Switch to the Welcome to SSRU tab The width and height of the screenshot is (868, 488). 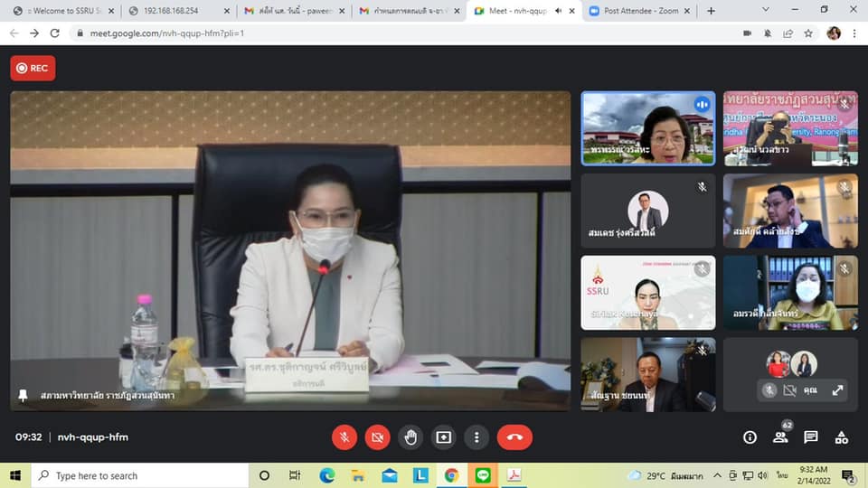coord(61,11)
